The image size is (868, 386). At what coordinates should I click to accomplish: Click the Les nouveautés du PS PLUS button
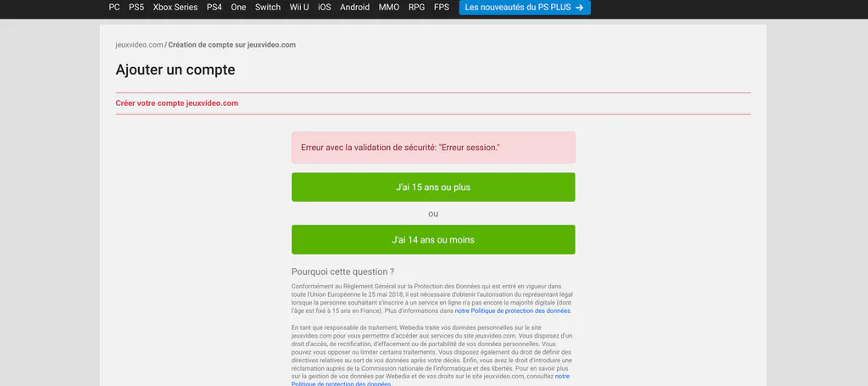525,7
